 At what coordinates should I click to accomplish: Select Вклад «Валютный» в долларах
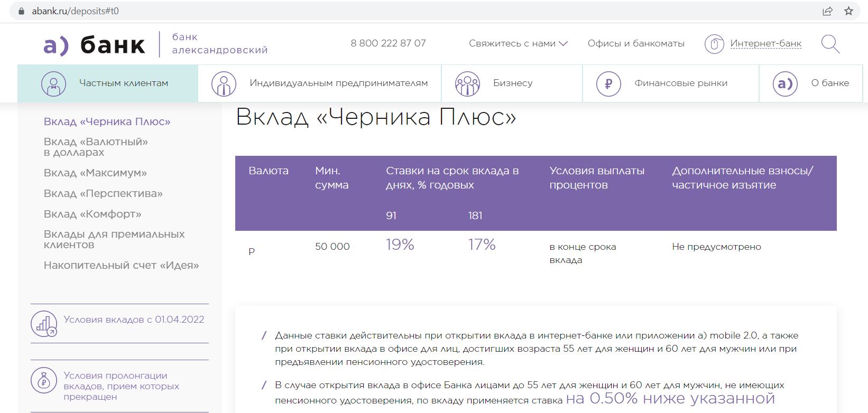(96, 147)
